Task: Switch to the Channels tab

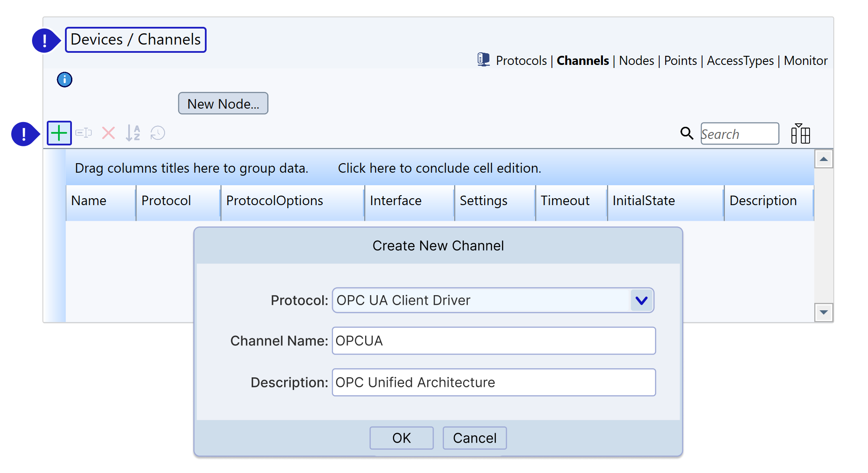Action: coord(583,61)
